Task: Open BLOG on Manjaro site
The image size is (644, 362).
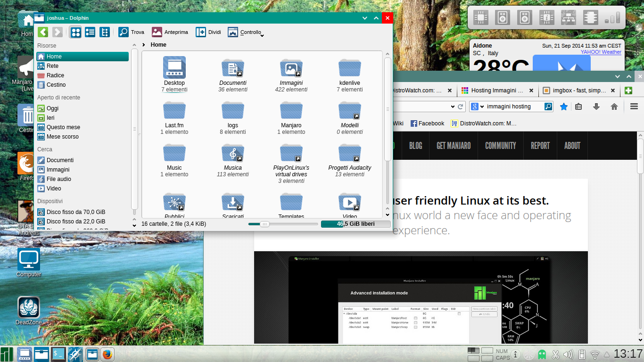Action: click(415, 146)
